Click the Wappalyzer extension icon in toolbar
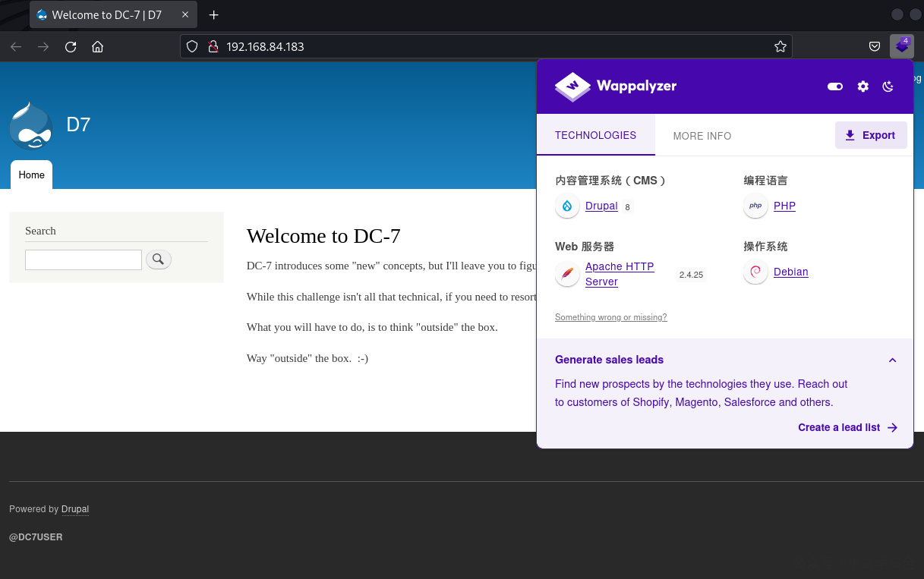This screenshot has height=579, width=924. [x=901, y=46]
